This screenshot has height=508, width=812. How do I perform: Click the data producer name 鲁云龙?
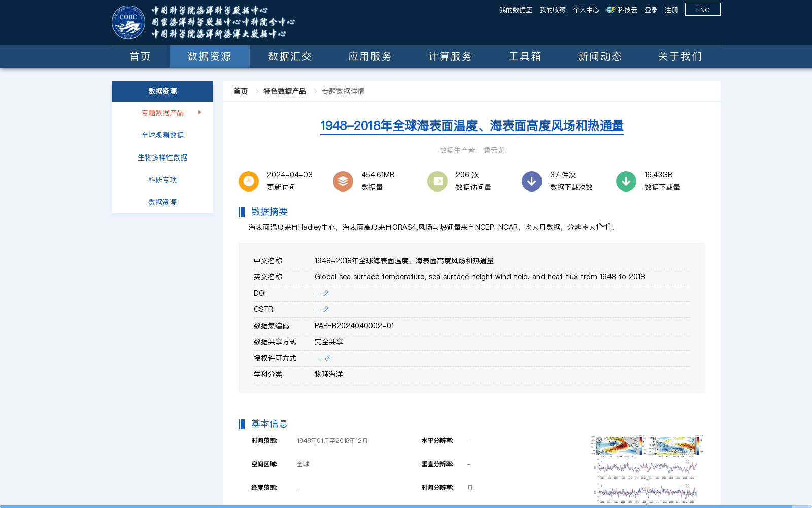coord(494,150)
